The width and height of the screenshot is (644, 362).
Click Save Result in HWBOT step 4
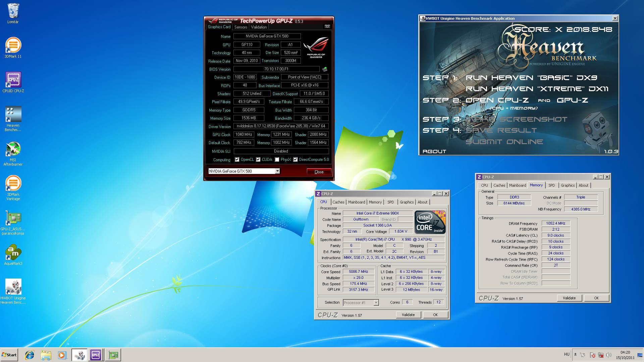pyautogui.click(x=501, y=130)
